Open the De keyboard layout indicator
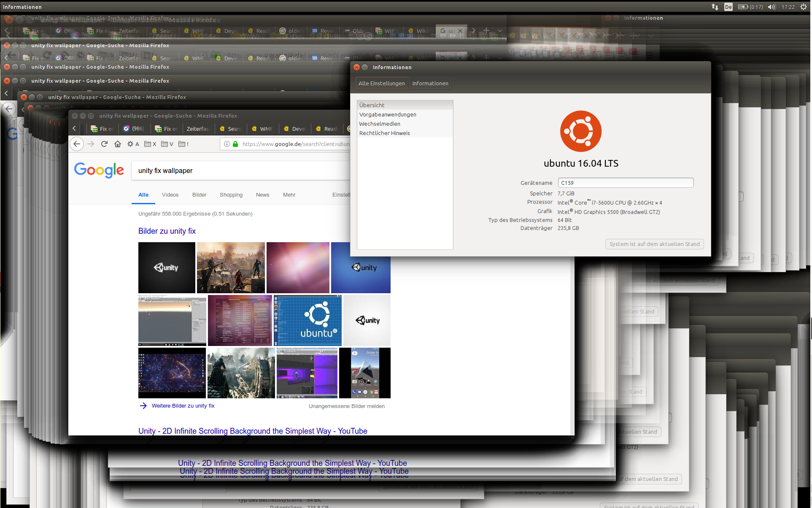812x508 pixels. coord(728,7)
